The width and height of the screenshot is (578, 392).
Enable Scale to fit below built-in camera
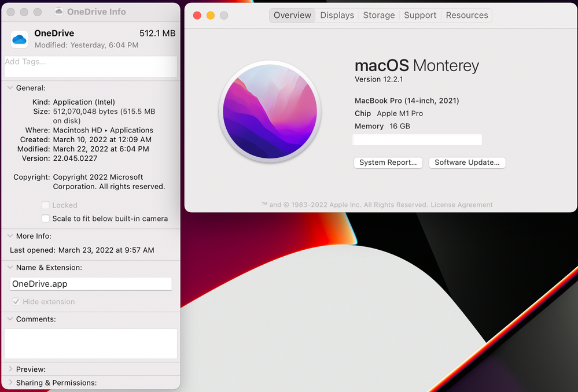coord(45,219)
